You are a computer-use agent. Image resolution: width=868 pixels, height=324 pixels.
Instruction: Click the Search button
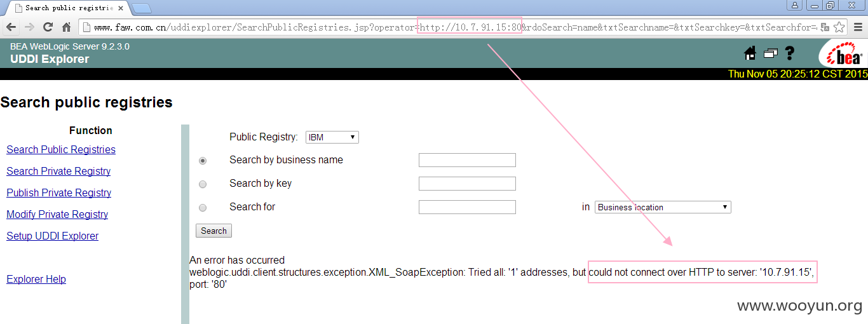tap(214, 231)
